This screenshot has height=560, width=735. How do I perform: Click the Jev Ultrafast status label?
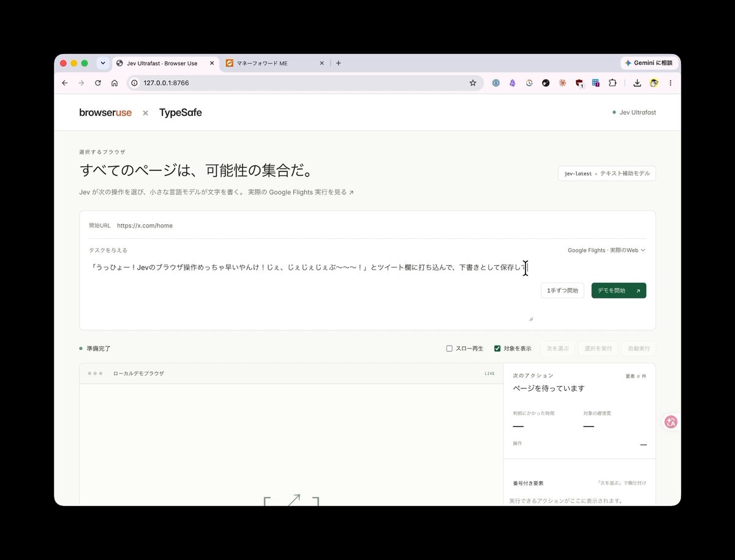pyautogui.click(x=635, y=113)
